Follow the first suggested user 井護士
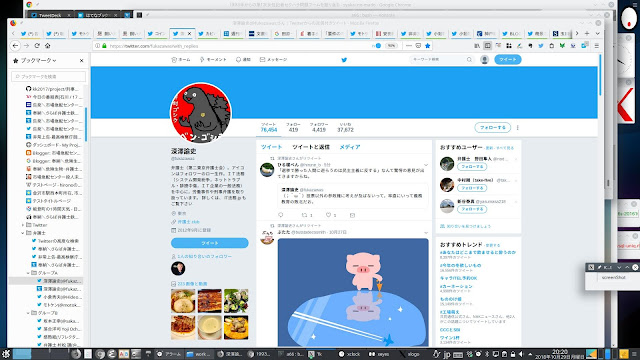The image size is (640, 360). 472,167
